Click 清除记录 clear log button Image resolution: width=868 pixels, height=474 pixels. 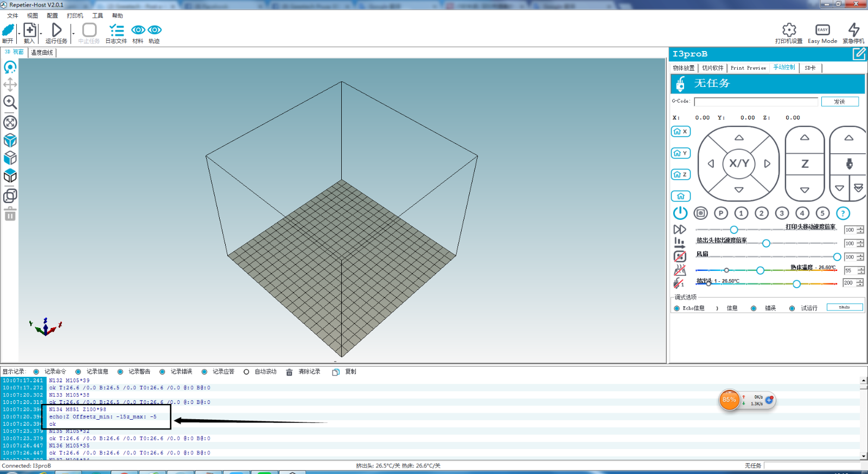coord(303,372)
